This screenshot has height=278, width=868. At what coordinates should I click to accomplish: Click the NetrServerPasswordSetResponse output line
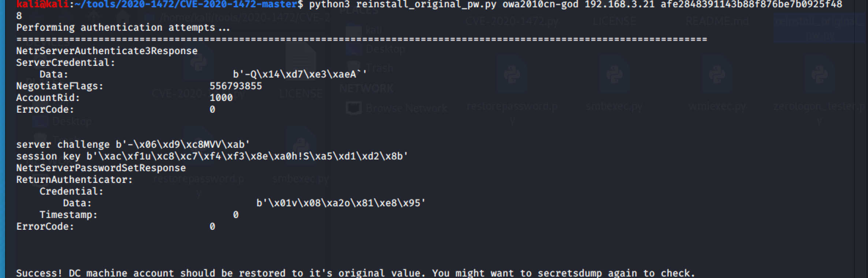(x=101, y=168)
